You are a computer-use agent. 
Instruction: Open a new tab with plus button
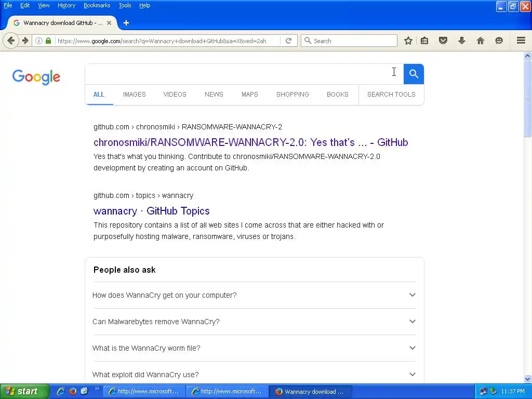pos(126,23)
